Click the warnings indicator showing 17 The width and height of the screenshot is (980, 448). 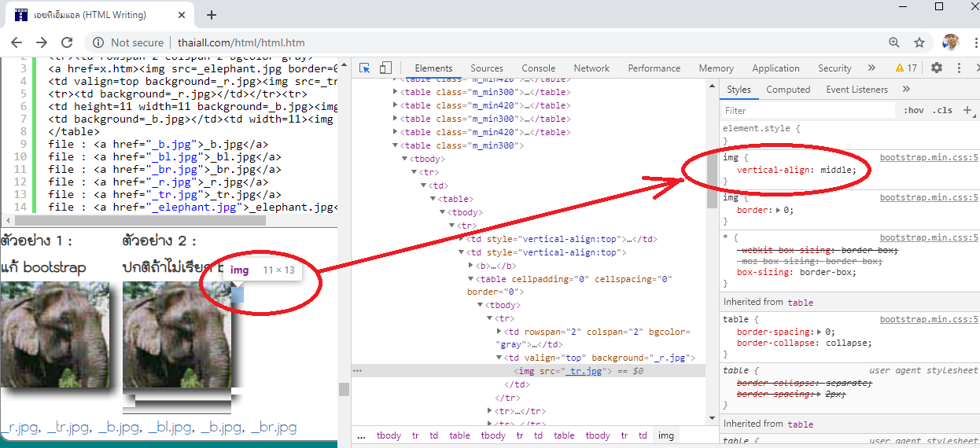click(906, 68)
